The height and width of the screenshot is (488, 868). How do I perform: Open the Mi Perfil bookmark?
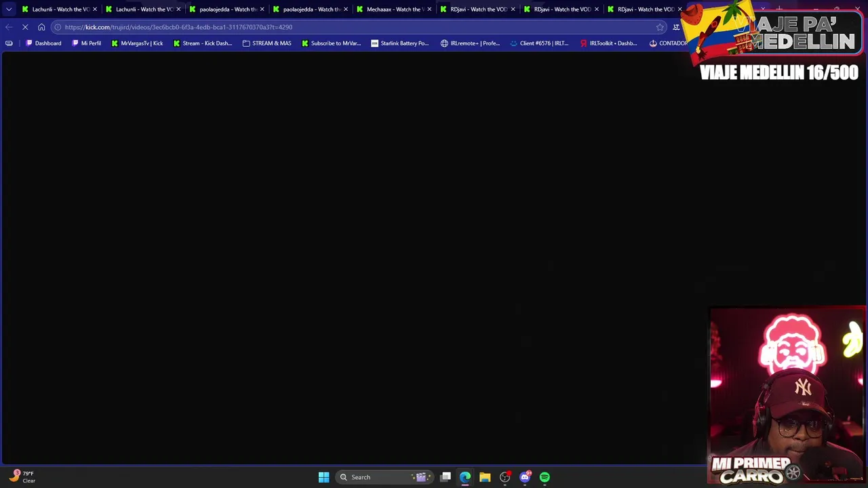click(86, 43)
